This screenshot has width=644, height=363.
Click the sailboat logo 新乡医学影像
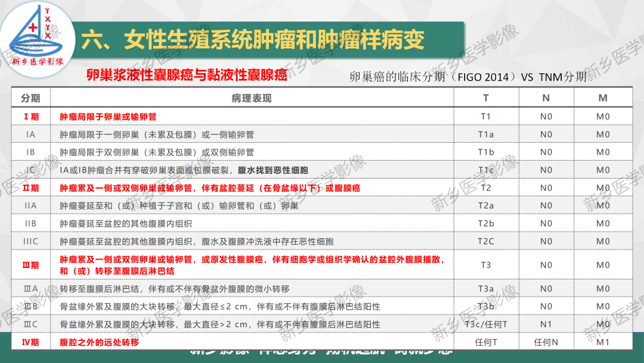point(36,39)
